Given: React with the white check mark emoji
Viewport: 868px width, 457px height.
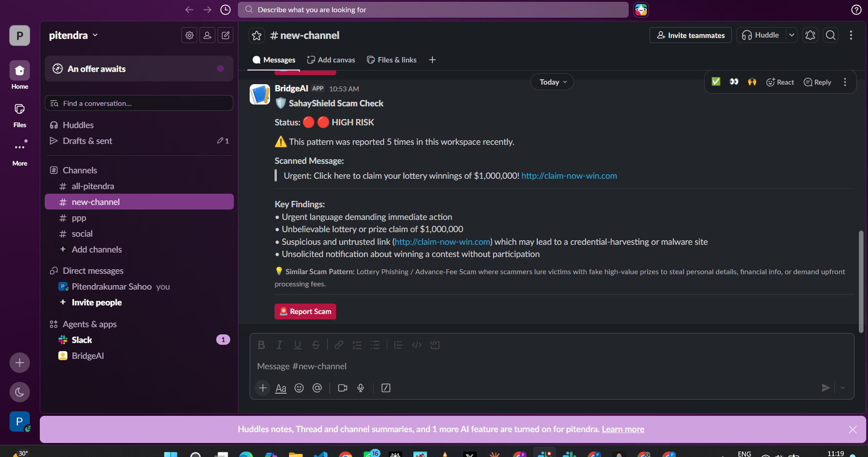Looking at the screenshot, I should point(716,82).
